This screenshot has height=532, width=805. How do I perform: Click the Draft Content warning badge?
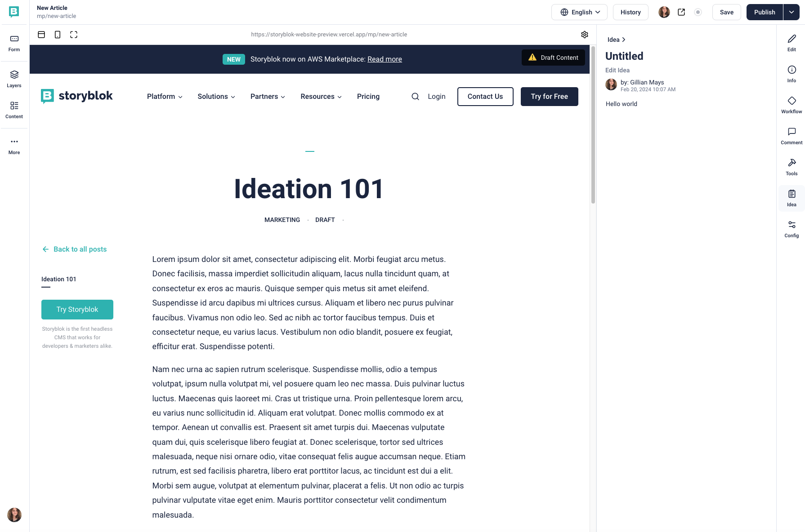(553, 58)
